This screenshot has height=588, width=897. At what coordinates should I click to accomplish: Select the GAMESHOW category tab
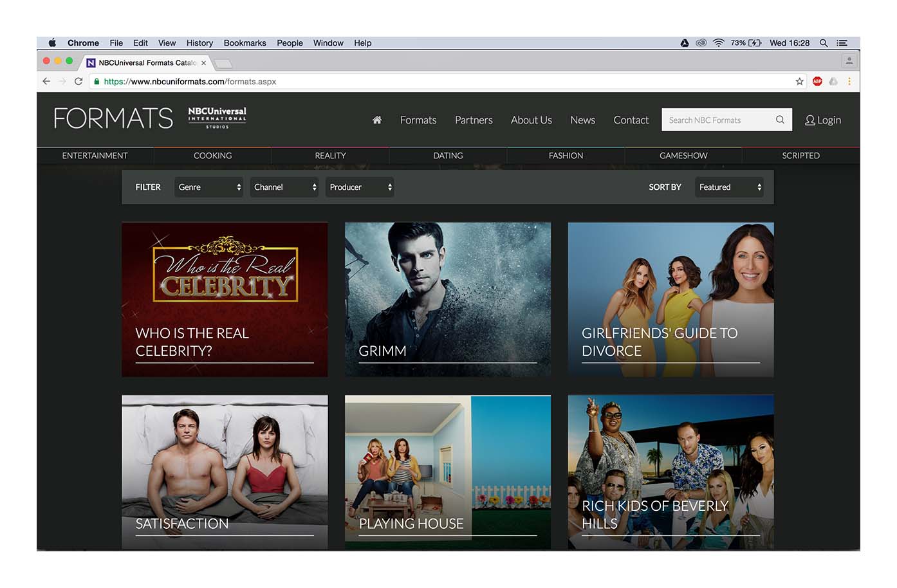click(x=683, y=156)
